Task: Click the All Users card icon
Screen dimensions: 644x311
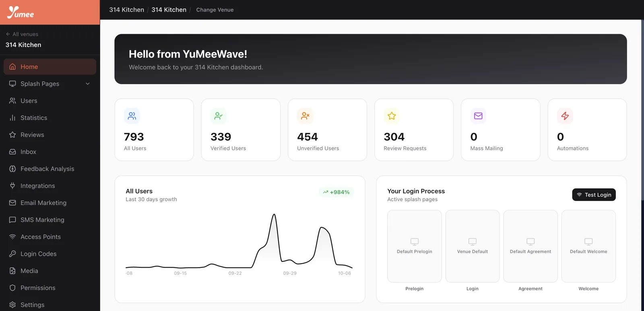Action: (132, 116)
